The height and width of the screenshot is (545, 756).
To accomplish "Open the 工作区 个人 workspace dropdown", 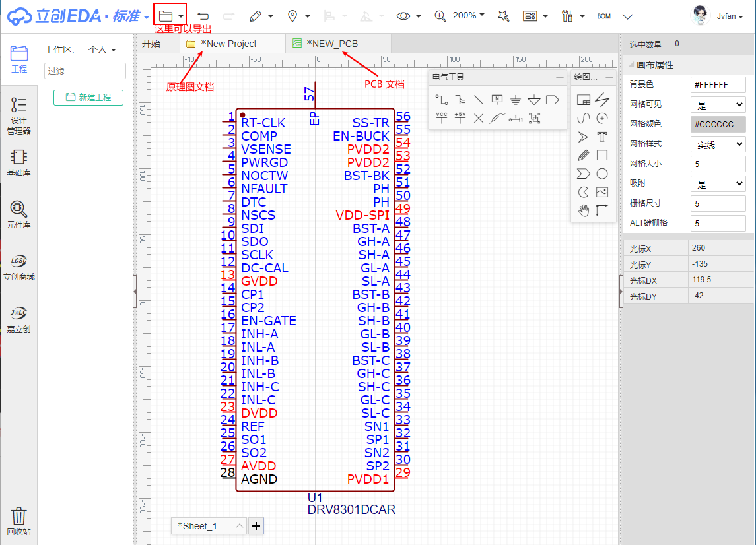I will pos(102,49).
